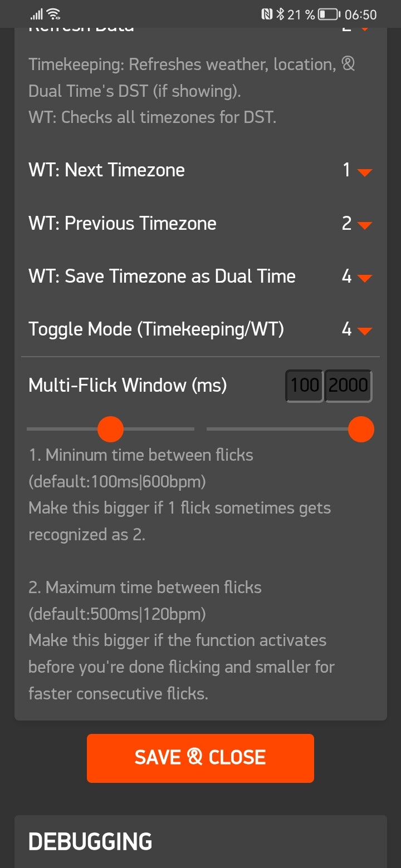Expand the Toggle Mode (Timekeeping/WT) dropdown
Image resolution: width=401 pixels, height=868 pixels.
pyautogui.click(x=364, y=331)
